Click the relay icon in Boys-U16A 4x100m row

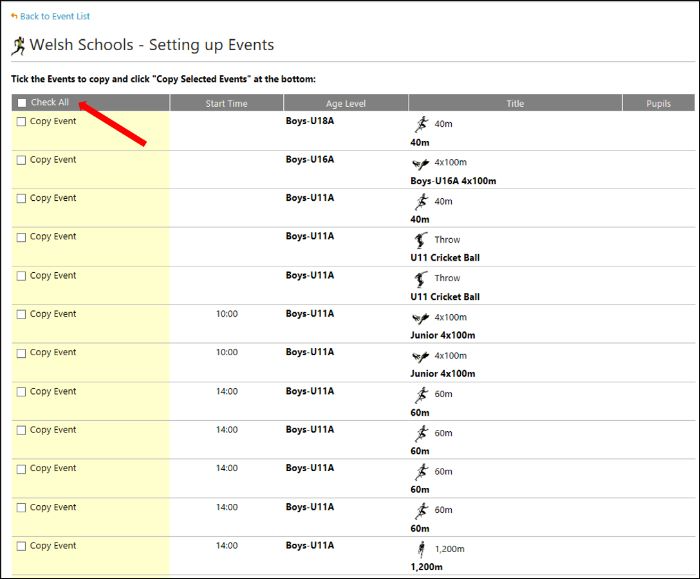click(x=421, y=164)
